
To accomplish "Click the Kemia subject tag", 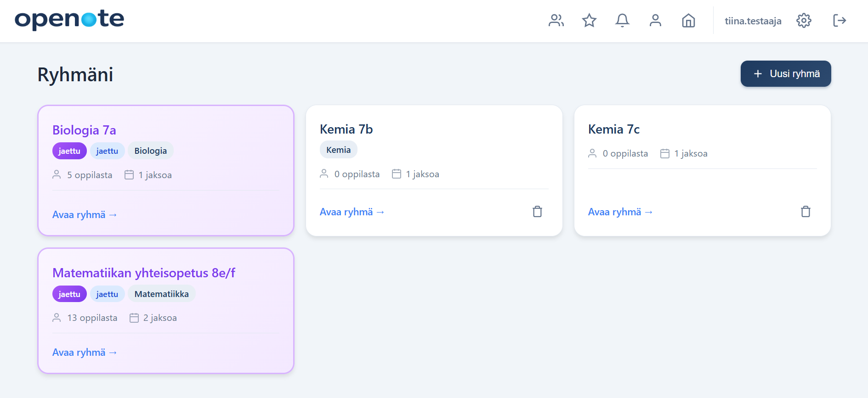I will [x=338, y=150].
